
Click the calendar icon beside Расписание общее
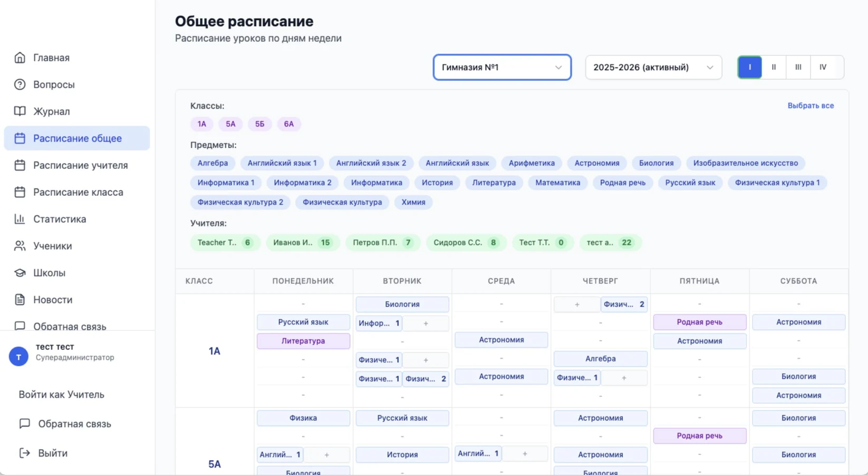pyautogui.click(x=20, y=138)
